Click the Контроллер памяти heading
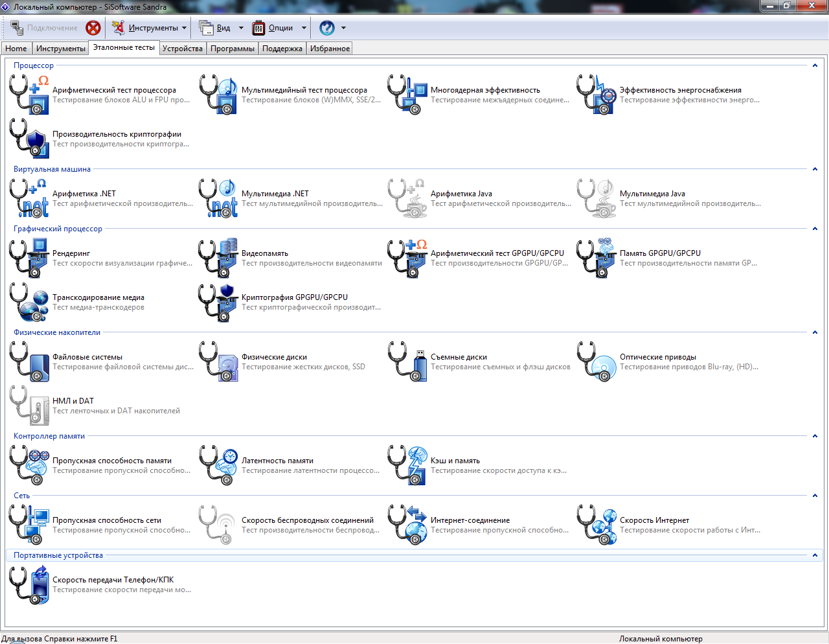 pyautogui.click(x=49, y=436)
